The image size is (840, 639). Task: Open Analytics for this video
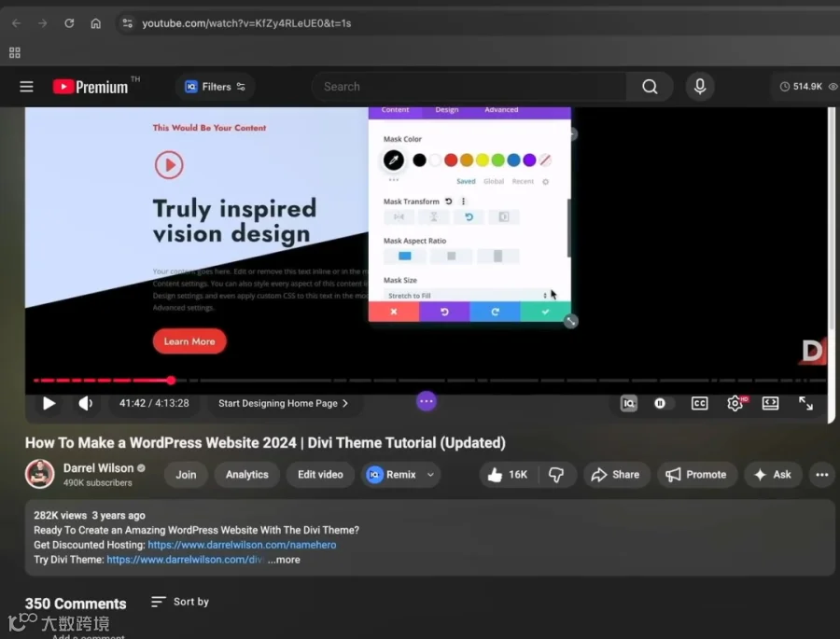(x=247, y=475)
